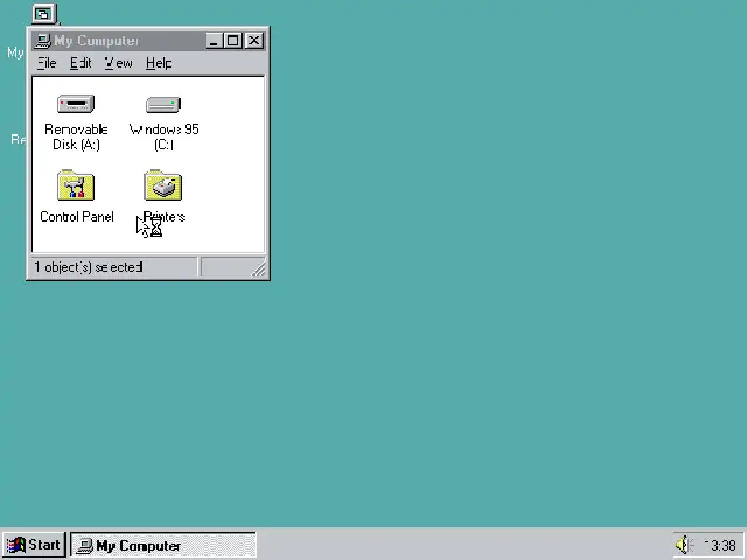Click the 'Control Panel' label text
This screenshot has width=747, height=560.
click(77, 217)
